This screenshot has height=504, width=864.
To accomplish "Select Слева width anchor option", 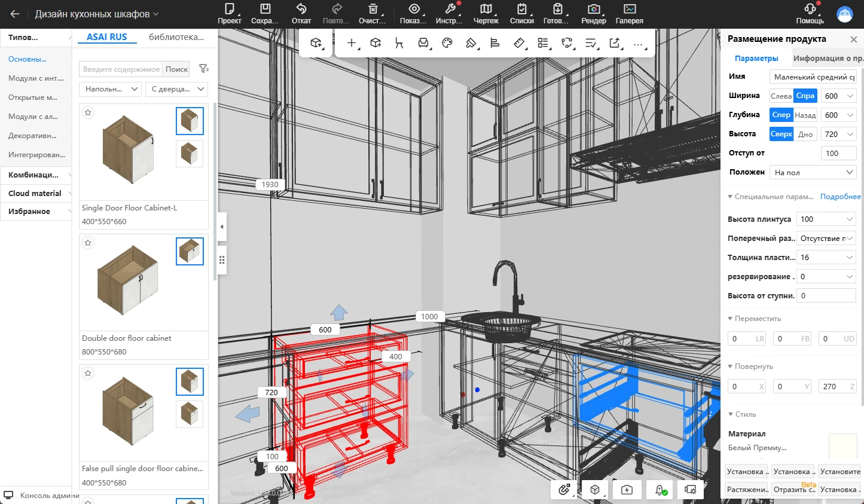I will click(781, 96).
